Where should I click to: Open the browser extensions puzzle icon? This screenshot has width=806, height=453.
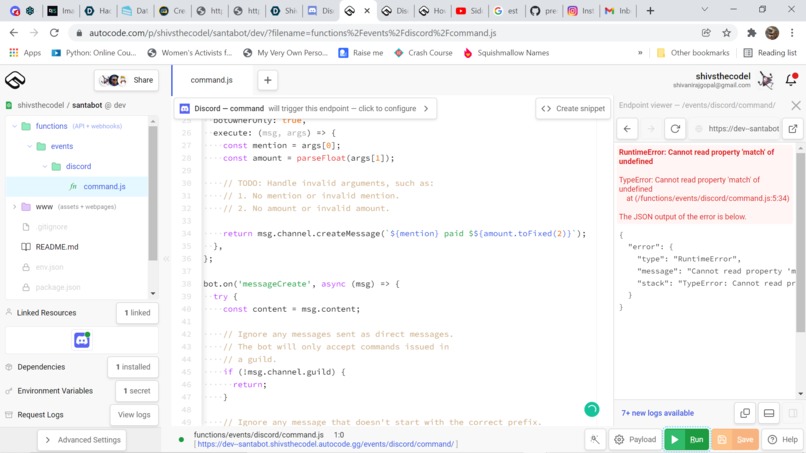pyautogui.click(x=752, y=33)
